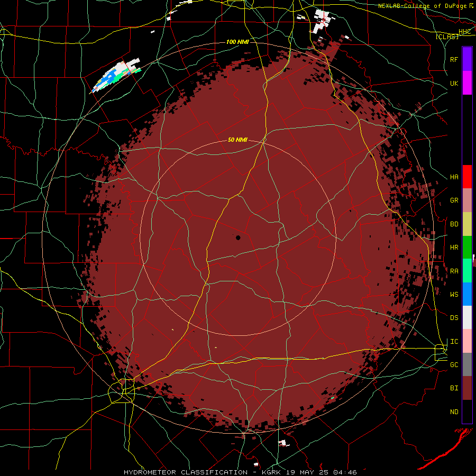Select the IC light pink legend swatch
Image resolution: width=476 pixels, height=476 pixels.
coord(467,341)
